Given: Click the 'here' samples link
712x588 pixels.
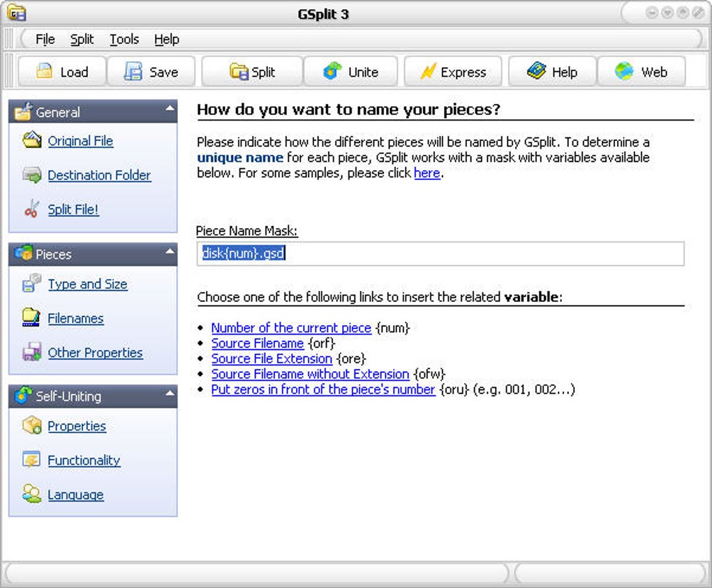Looking at the screenshot, I should click(427, 173).
